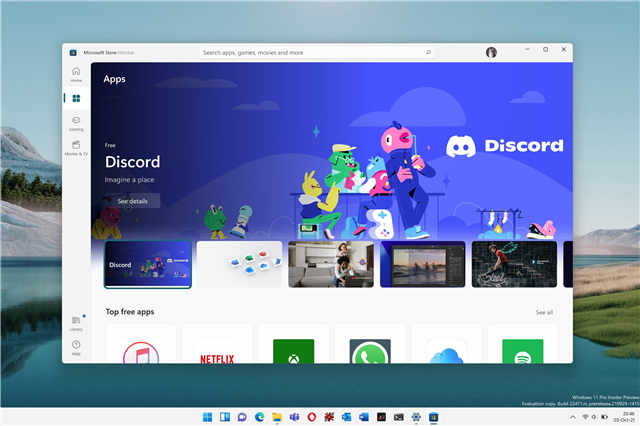Screen dimensions: 640x426
Task: Open the taskbar clock and date
Action: pos(624,417)
